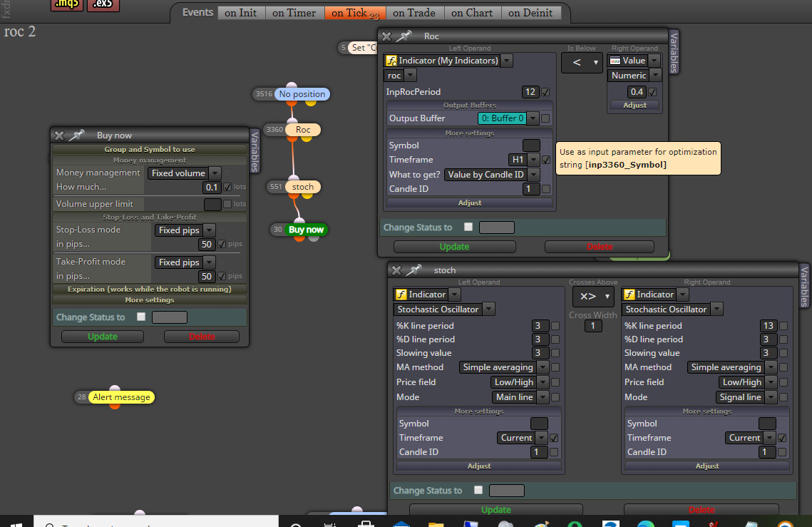The width and height of the screenshot is (812, 527).
Task: Switch to the on Init event tab
Action: [241, 13]
